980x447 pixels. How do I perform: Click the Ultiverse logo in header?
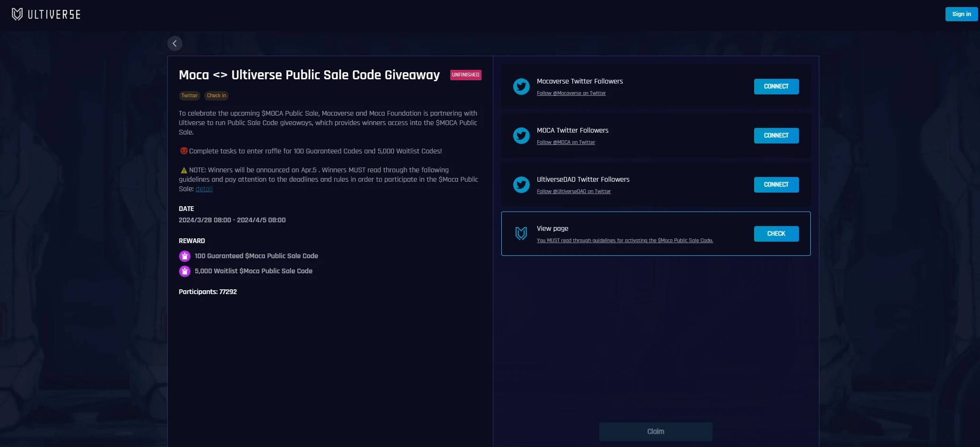[46, 15]
